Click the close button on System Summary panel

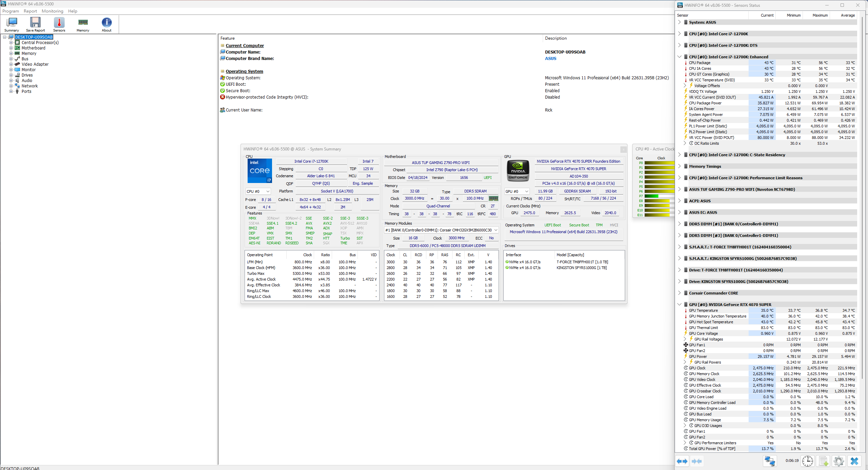coord(623,149)
